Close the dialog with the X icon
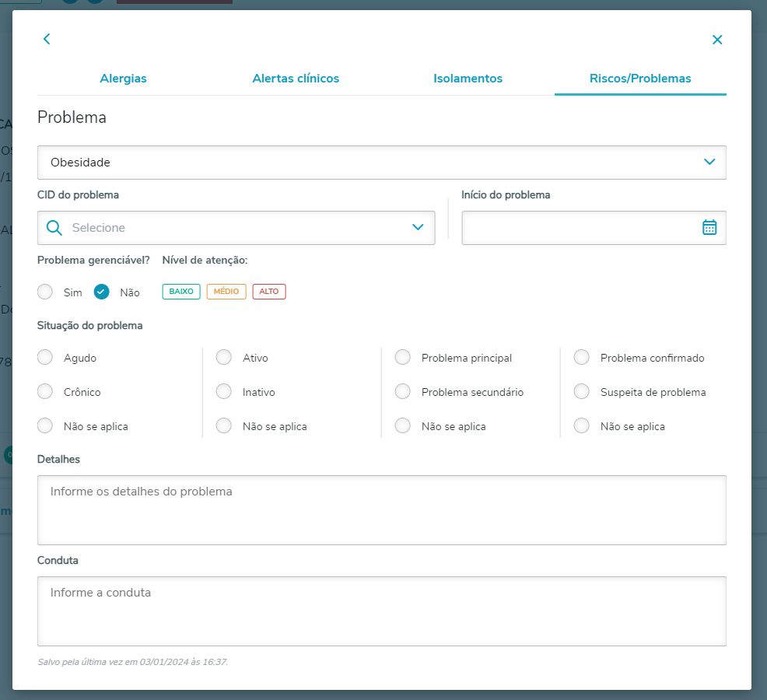This screenshot has height=700, width=767. 717,40
